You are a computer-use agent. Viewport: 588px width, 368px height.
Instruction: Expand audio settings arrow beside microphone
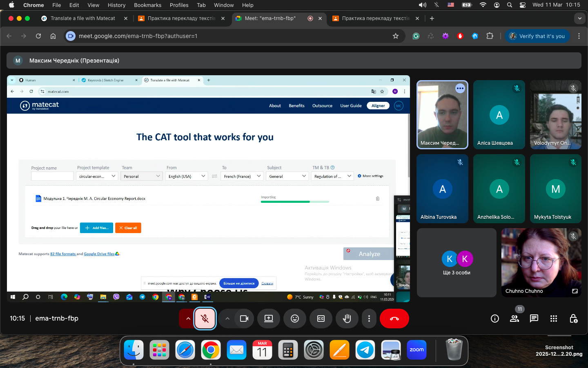click(x=188, y=319)
